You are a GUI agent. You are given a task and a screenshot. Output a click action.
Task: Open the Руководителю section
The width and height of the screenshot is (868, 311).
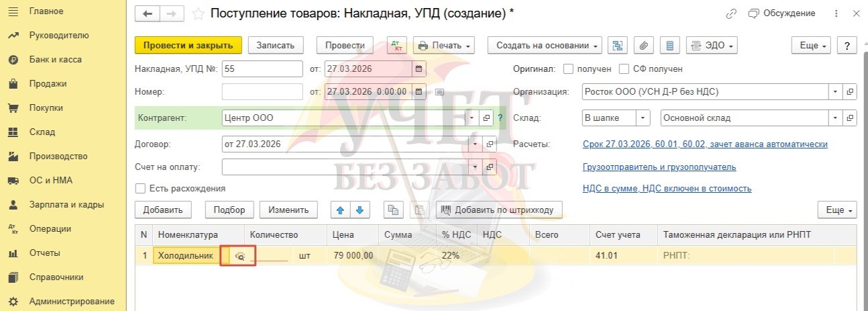58,35
